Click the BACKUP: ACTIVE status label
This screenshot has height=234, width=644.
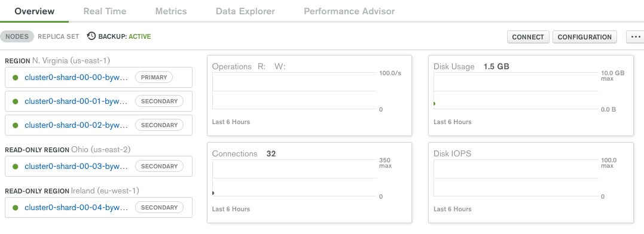click(124, 36)
